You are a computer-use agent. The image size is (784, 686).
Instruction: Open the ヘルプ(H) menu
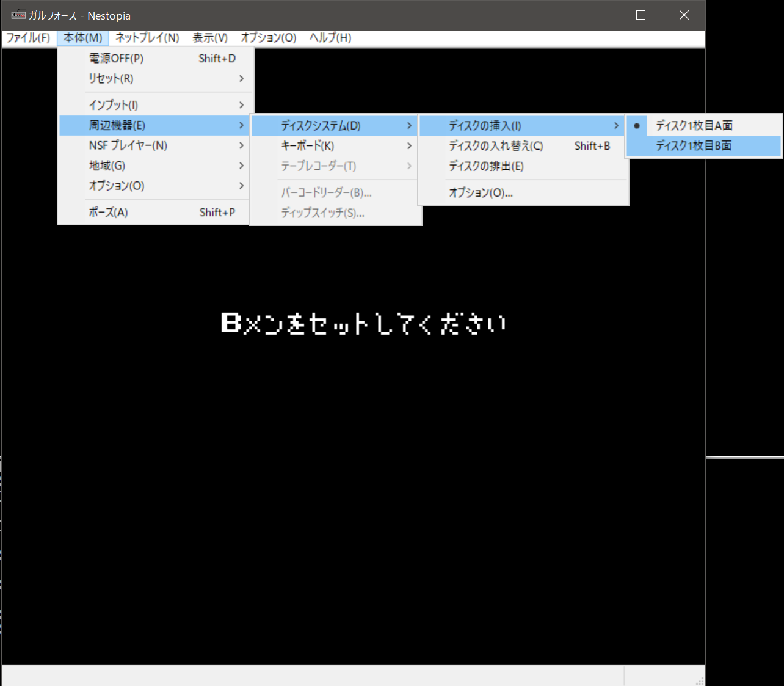330,38
